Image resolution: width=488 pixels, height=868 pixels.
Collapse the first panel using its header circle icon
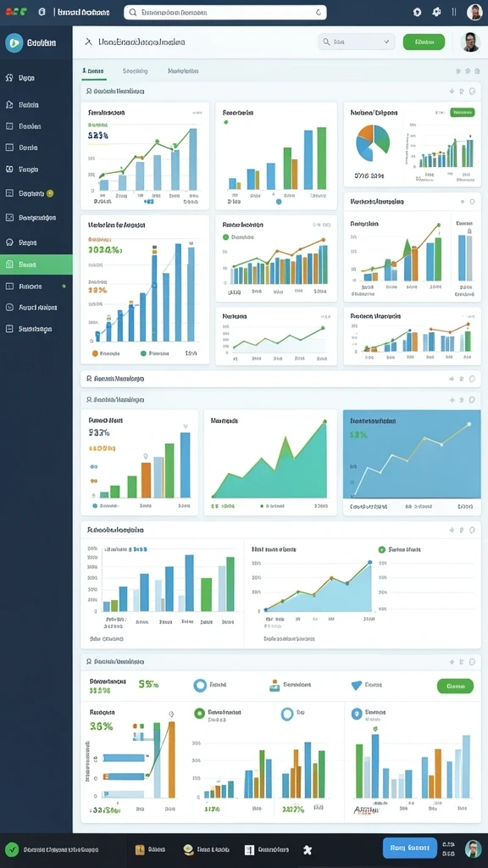coord(472,92)
